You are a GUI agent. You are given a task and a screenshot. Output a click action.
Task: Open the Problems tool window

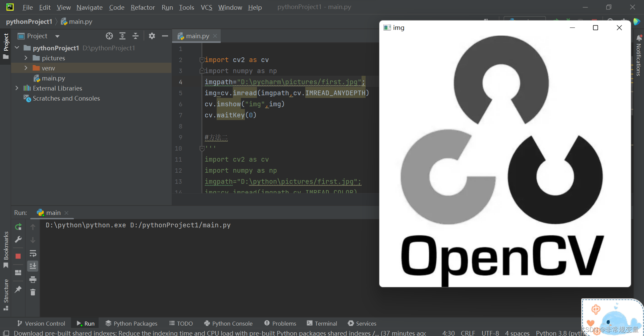coord(280,323)
